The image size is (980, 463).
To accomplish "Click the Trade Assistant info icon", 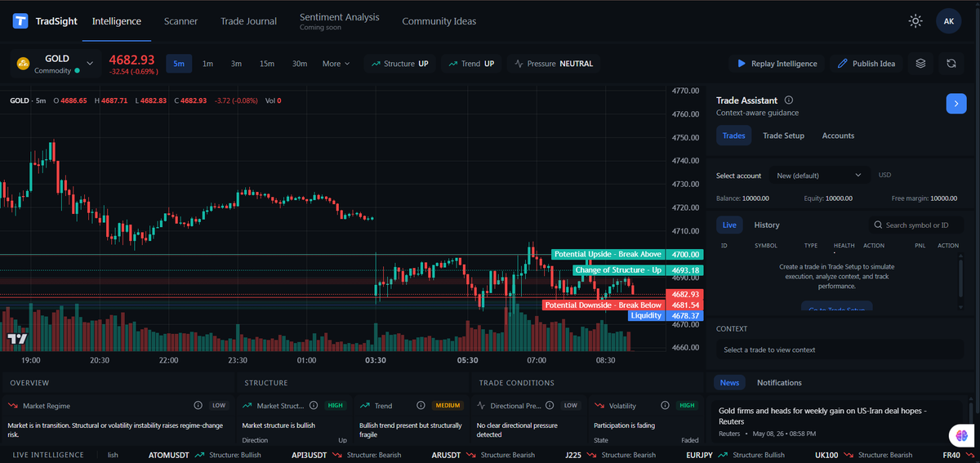I will pos(789,100).
